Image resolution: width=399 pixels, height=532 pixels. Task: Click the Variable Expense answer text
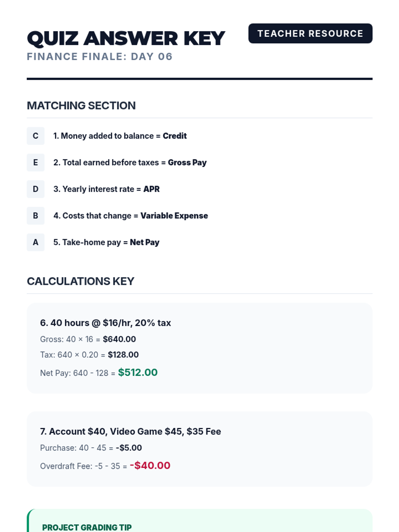point(174,216)
